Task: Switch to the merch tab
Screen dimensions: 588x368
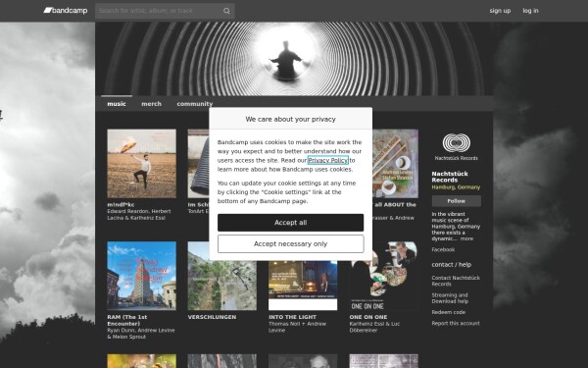Action: [x=151, y=104]
